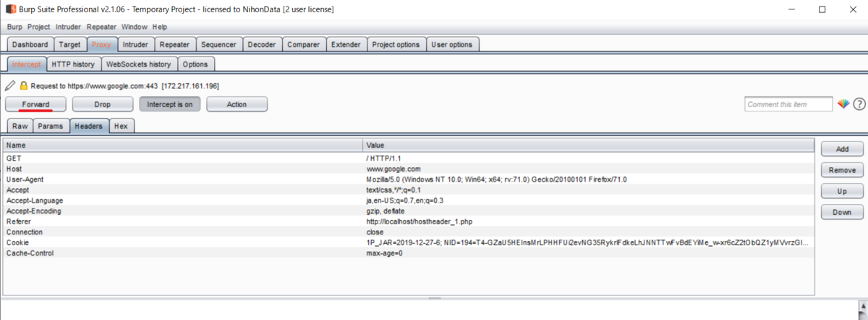868x320 pixels.
Task: Click the pencil edit icon beside request target
Action: (9, 85)
